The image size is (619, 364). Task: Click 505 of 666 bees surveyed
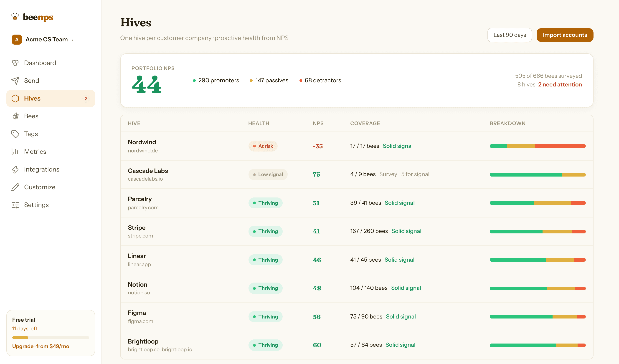[548, 76]
